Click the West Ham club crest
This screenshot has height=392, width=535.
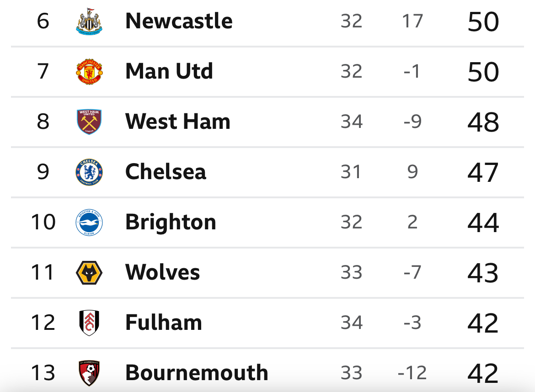[x=89, y=122]
